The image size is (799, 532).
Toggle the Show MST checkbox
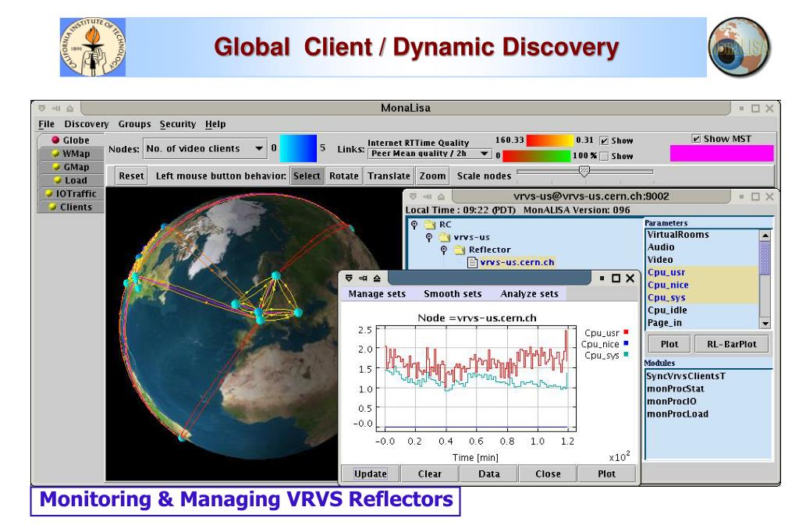pyautogui.click(x=696, y=139)
